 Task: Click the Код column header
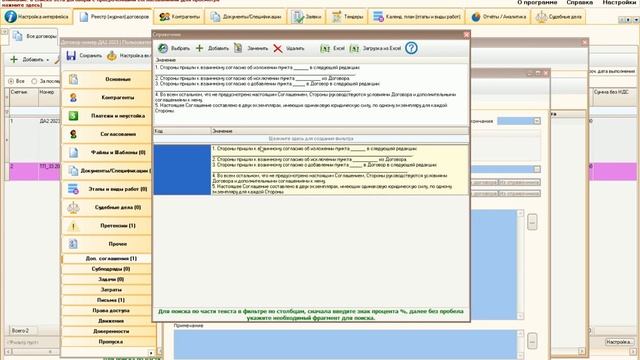[x=182, y=131]
